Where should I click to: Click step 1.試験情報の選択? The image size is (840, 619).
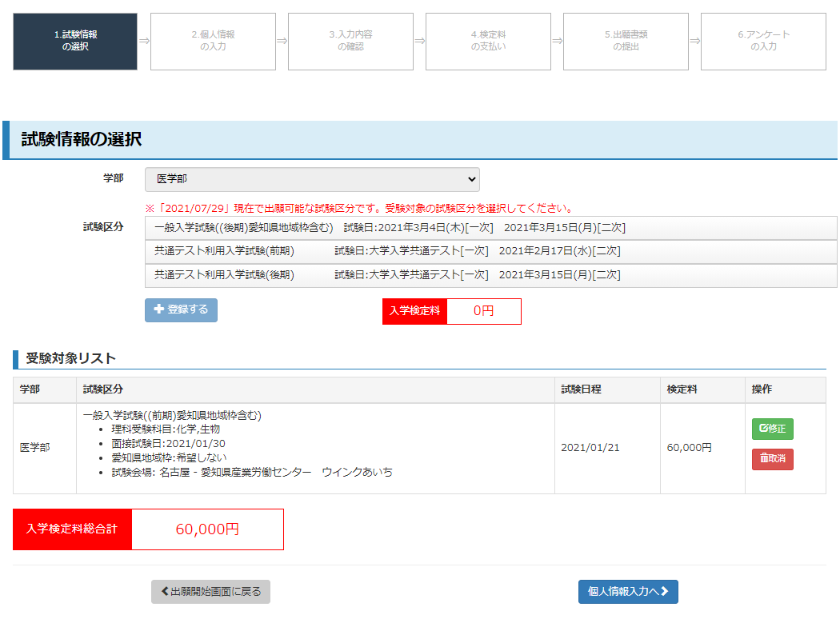click(x=75, y=42)
